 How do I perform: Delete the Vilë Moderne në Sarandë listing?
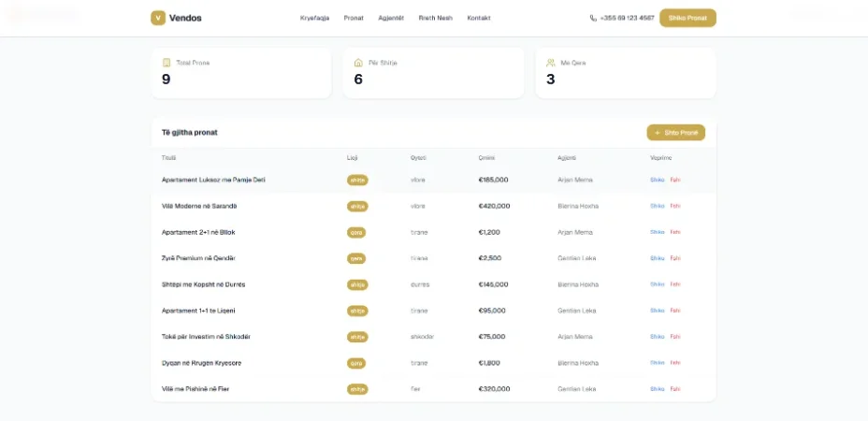pyautogui.click(x=674, y=206)
